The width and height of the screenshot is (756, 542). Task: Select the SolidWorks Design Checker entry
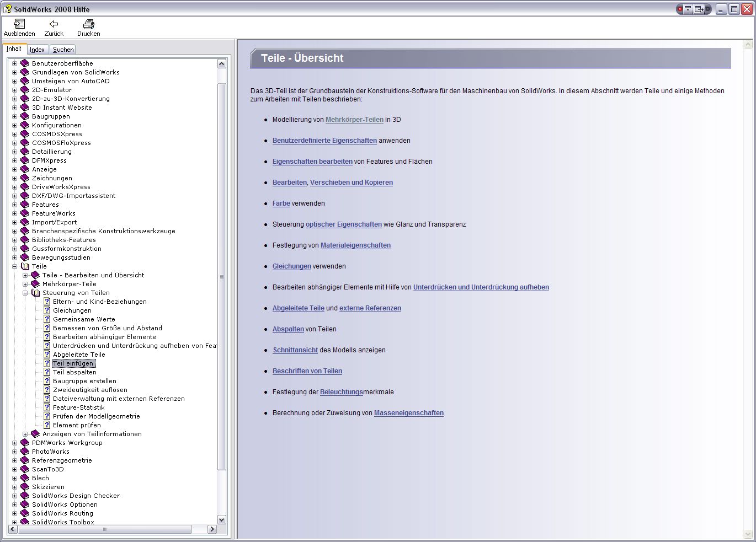point(76,496)
